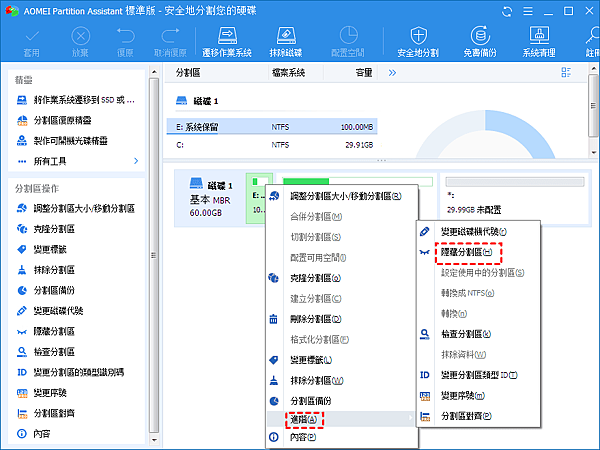Open the 進階(A) submenu in context menu

tap(341, 419)
